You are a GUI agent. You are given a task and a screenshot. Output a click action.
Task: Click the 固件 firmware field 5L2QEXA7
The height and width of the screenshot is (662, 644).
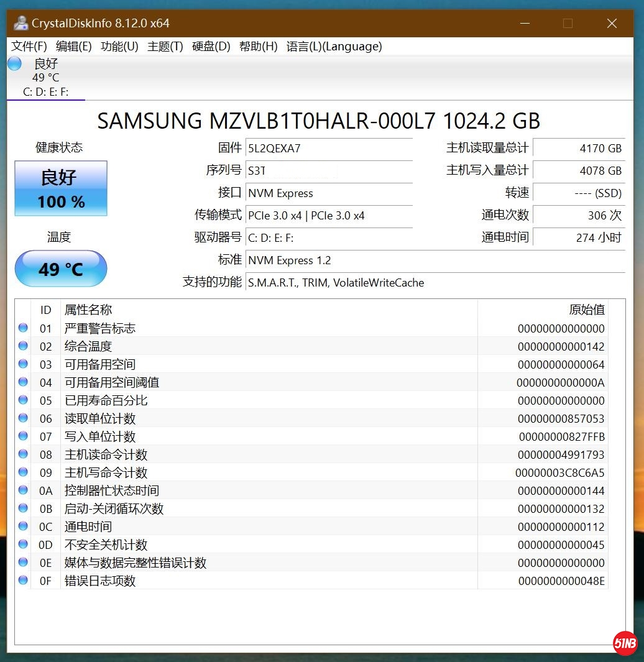329,148
